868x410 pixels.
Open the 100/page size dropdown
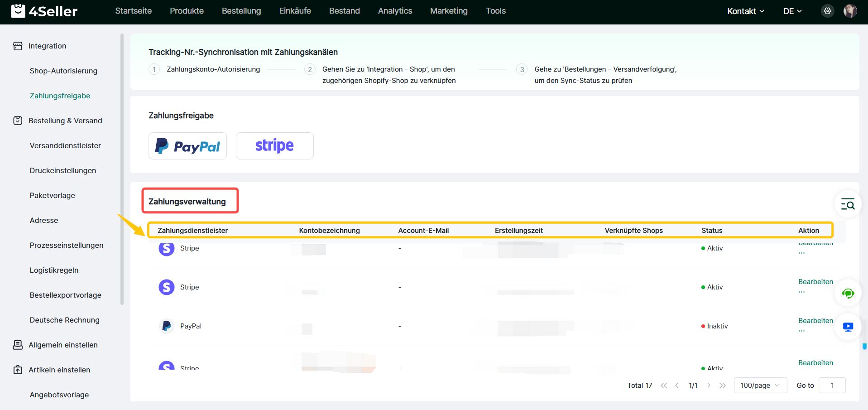pyautogui.click(x=760, y=386)
